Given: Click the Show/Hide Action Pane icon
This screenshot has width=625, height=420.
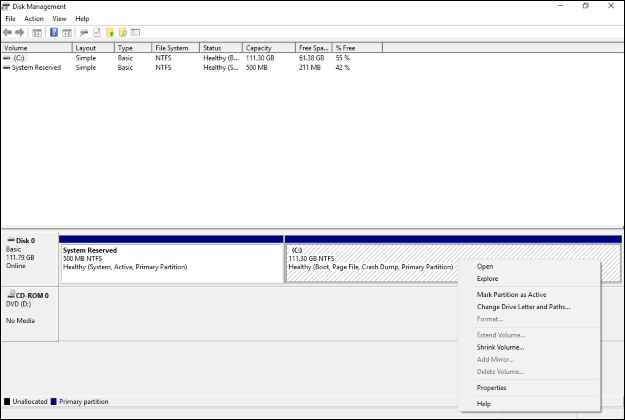Looking at the screenshot, I should coord(67,33).
